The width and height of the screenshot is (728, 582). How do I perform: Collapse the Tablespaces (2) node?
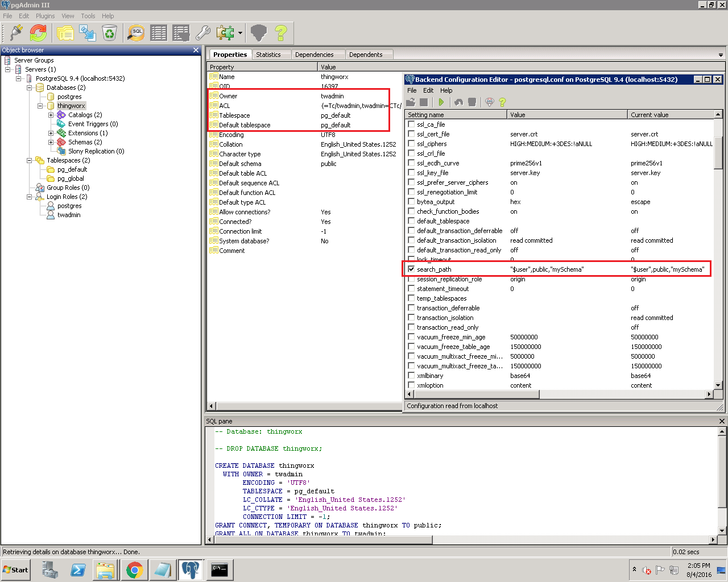pyautogui.click(x=29, y=160)
